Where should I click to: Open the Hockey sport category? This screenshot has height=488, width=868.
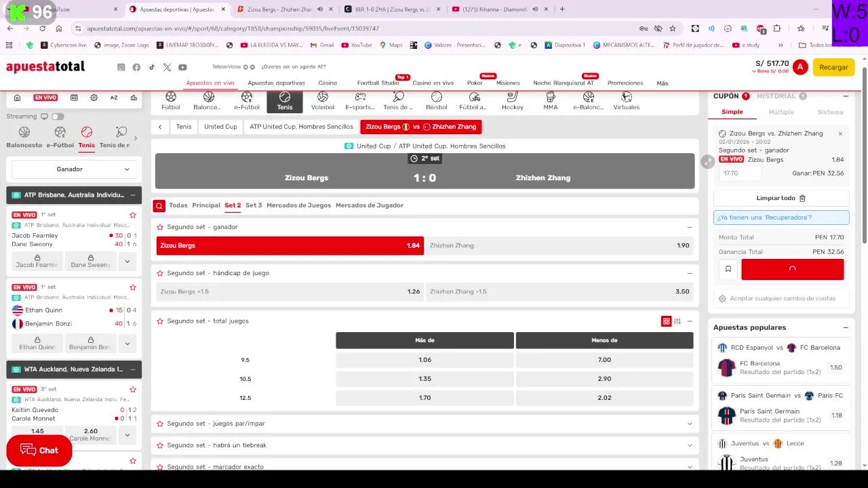pyautogui.click(x=513, y=101)
